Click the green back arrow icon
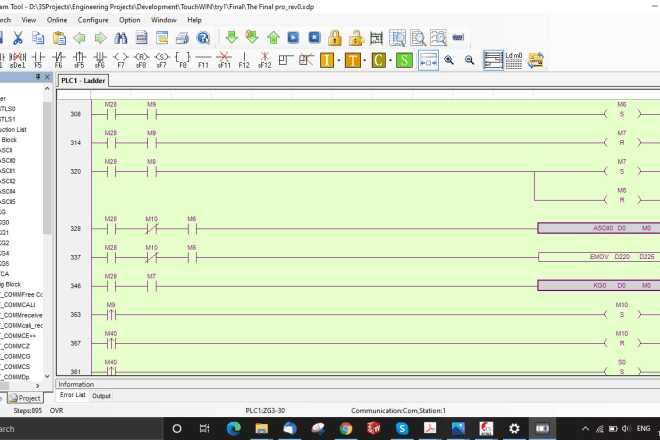 click(x=79, y=38)
